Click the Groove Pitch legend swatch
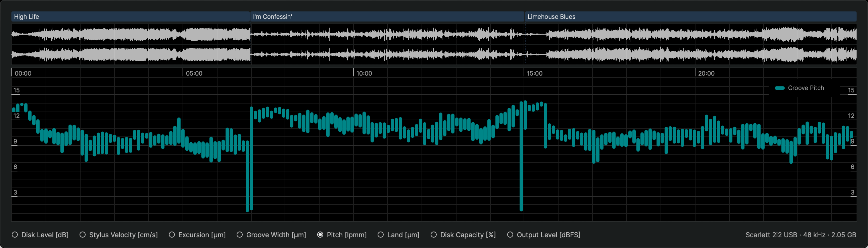The image size is (868, 248). tap(780, 88)
